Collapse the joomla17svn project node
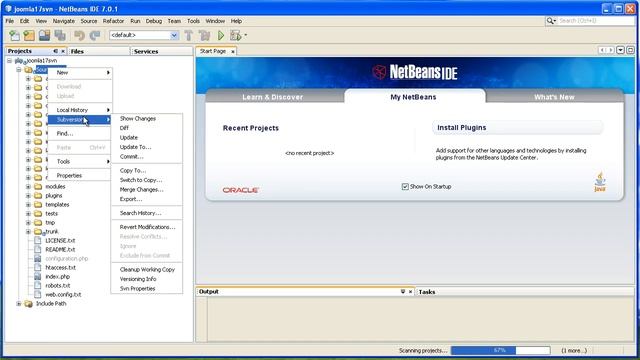 [x=9, y=60]
